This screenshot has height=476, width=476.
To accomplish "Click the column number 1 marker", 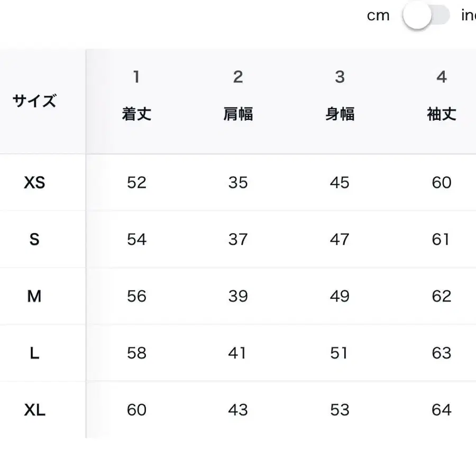I will (x=136, y=77).
